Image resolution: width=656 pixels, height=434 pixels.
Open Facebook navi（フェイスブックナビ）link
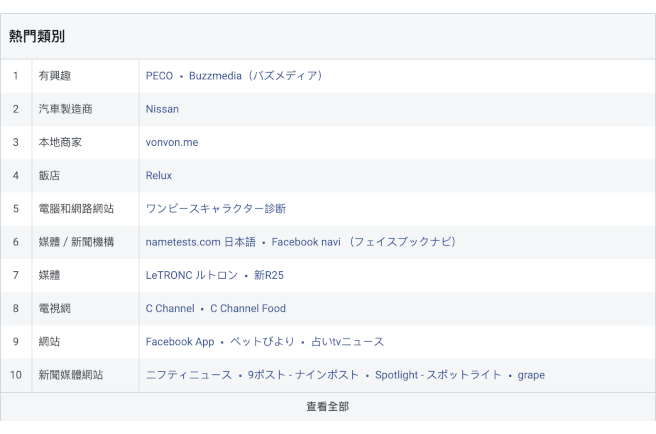364,242
